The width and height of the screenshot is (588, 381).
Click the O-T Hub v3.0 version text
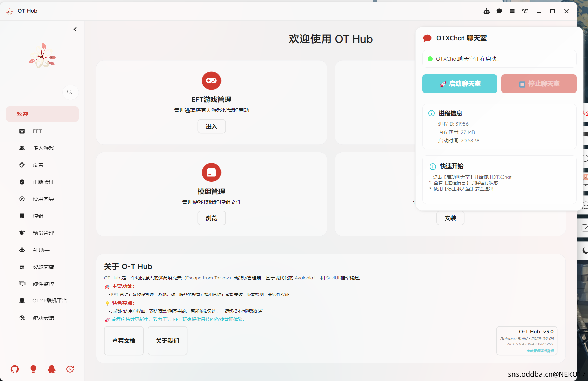[x=536, y=332]
